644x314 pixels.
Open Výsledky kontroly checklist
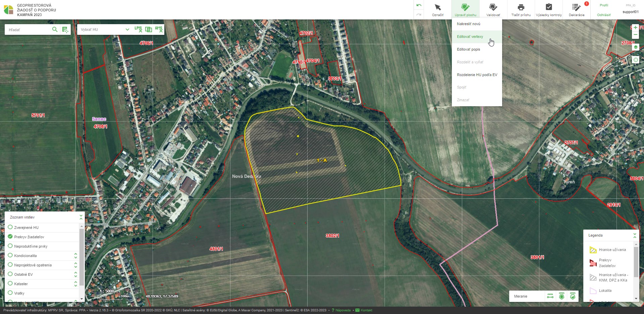pyautogui.click(x=548, y=9)
